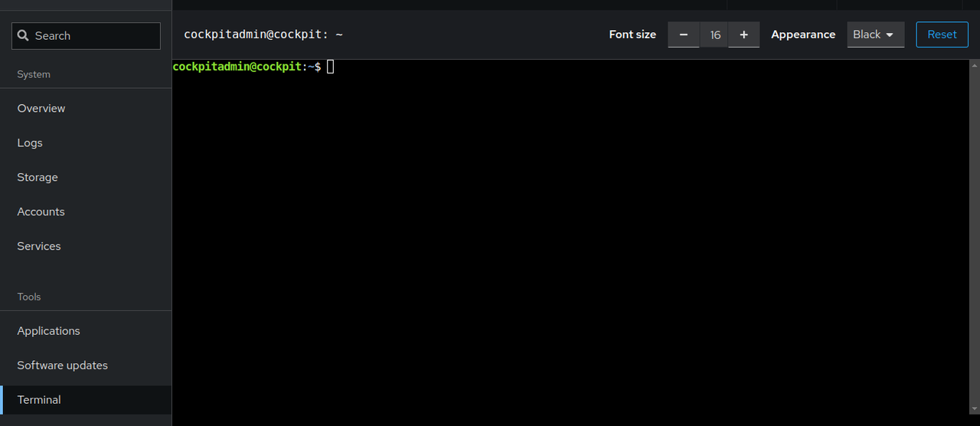Open the Storage section
The width and height of the screenshot is (980, 426).
(x=86, y=177)
